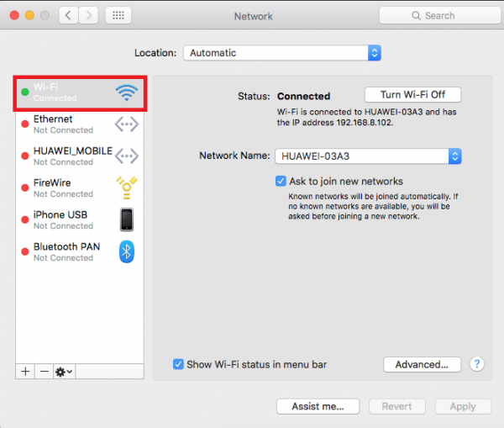Toggle Ask to join new networks
The image size is (504, 428).
pyautogui.click(x=281, y=181)
